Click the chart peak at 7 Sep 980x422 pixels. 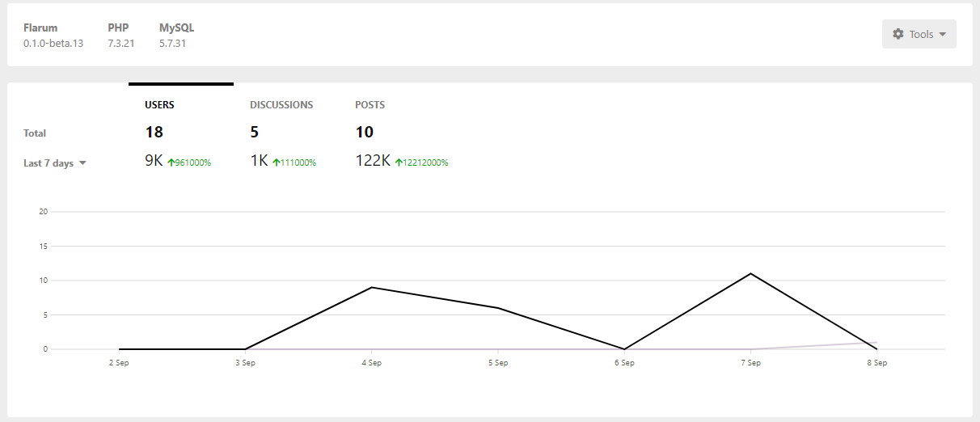[x=751, y=273]
